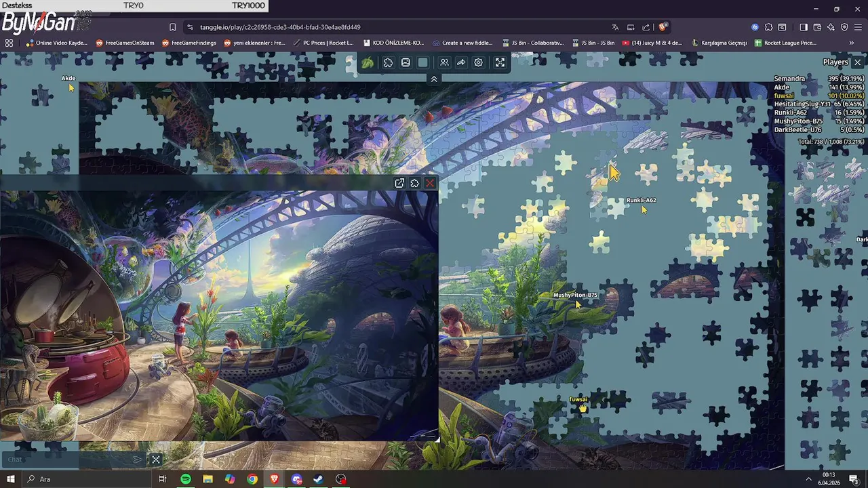The height and width of the screenshot is (488, 868).
Task: Click the chat send arrow
Action: [138, 460]
